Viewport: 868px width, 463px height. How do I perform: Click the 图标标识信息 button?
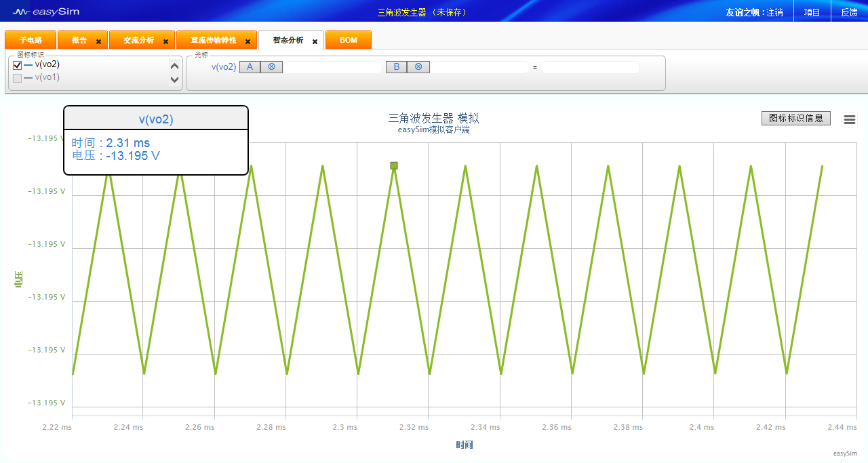pyautogui.click(x=796, y=118)
